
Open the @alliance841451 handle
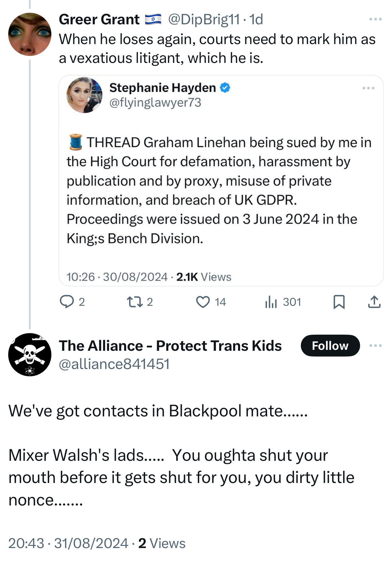click(114, 364)
